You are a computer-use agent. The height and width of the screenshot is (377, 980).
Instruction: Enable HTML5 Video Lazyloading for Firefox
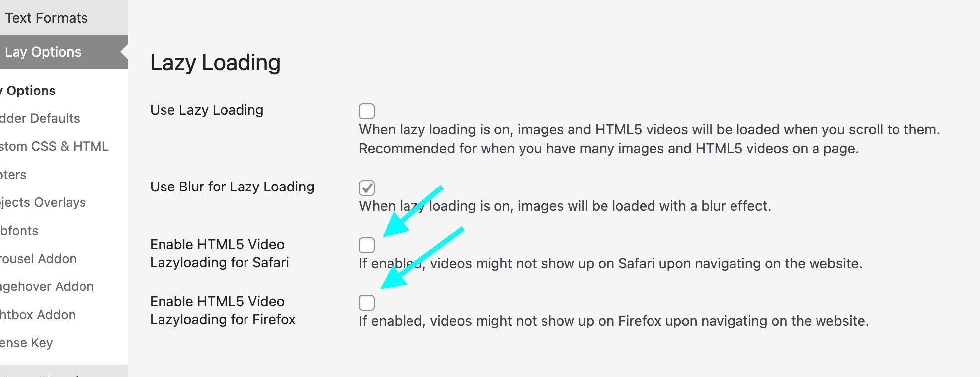click(366, 303)
